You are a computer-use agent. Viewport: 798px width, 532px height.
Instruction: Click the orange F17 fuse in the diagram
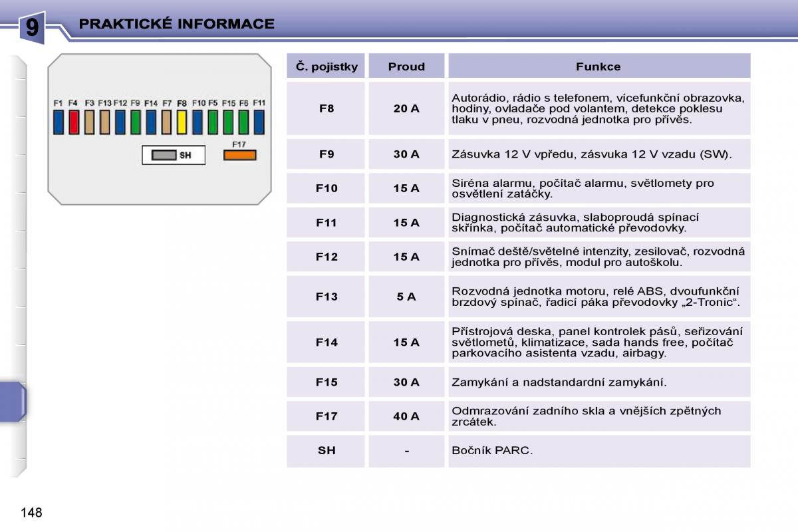[x=239, y=155]
